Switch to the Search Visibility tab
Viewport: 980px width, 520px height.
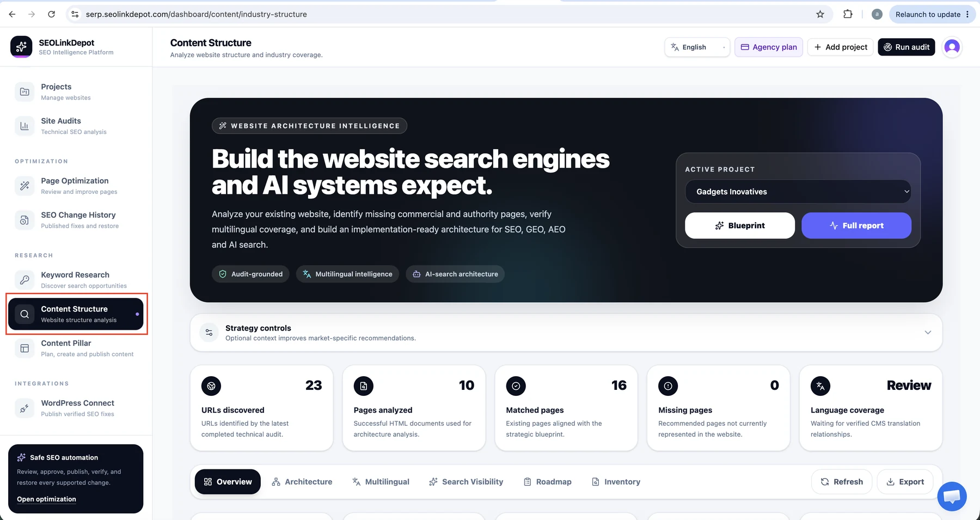click(x=466, y=482)
